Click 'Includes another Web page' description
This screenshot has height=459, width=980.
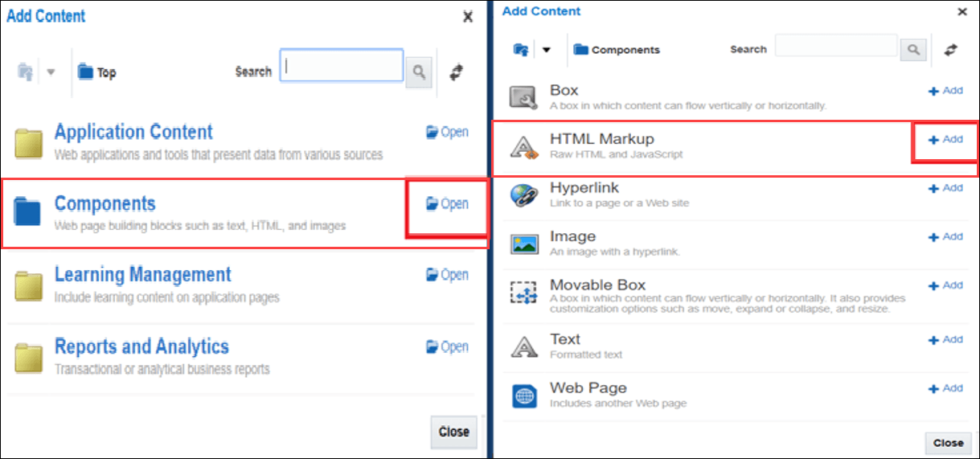pyautogui.click(x=618, y=404)
